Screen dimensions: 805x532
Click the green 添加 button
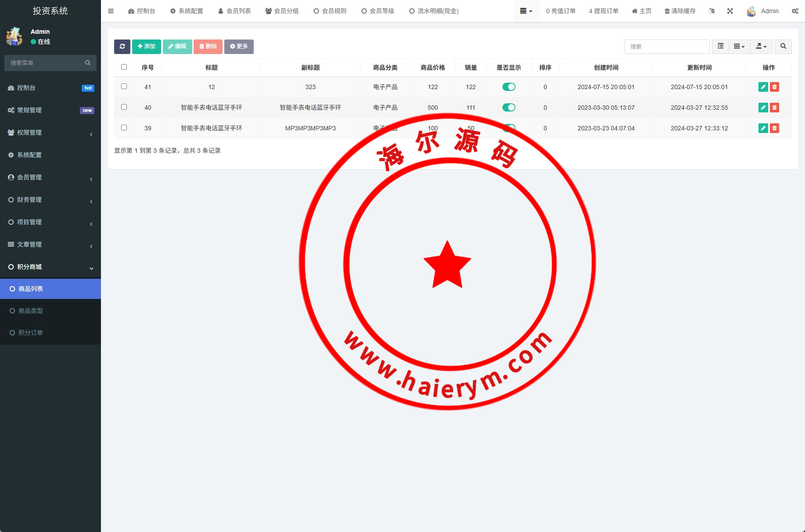coord(146,47)
